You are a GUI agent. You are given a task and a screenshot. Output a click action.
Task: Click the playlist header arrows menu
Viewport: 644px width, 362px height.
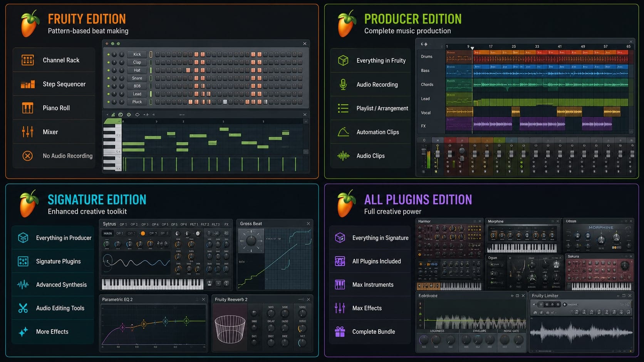(424, 44)
